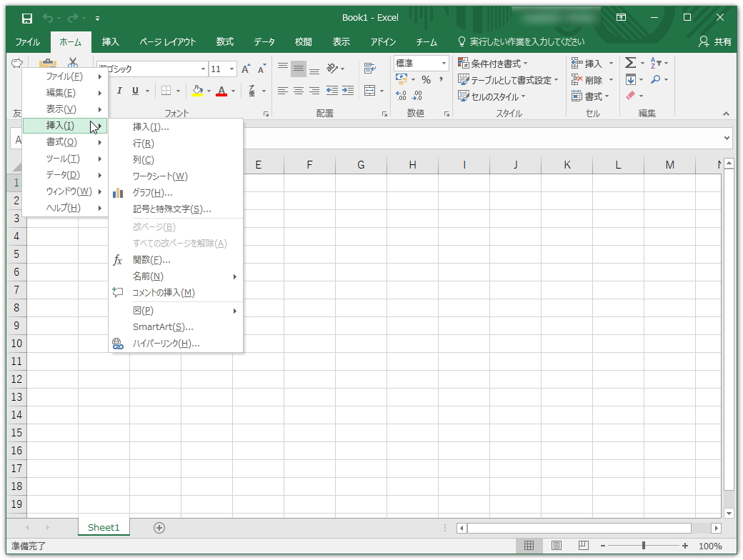Click the AutoSum sigma icon
Image resolution: width=743 pixels, height=560 pixels.
632,63
